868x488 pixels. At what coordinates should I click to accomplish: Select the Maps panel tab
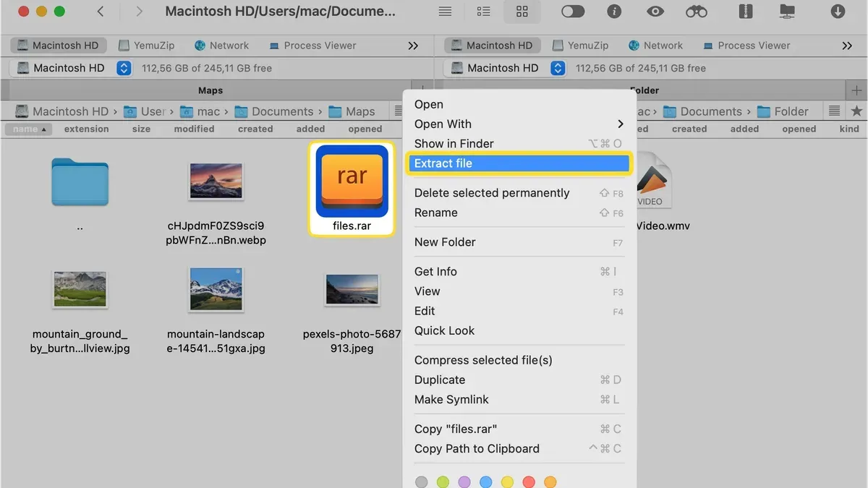point(210,90)
